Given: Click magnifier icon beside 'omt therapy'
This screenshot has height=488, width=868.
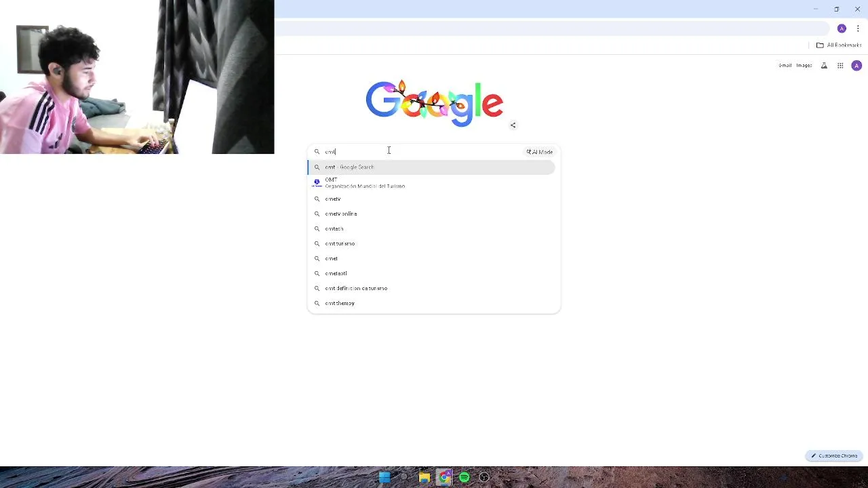Looking at the screenshot, I should (x=317, y=304).
